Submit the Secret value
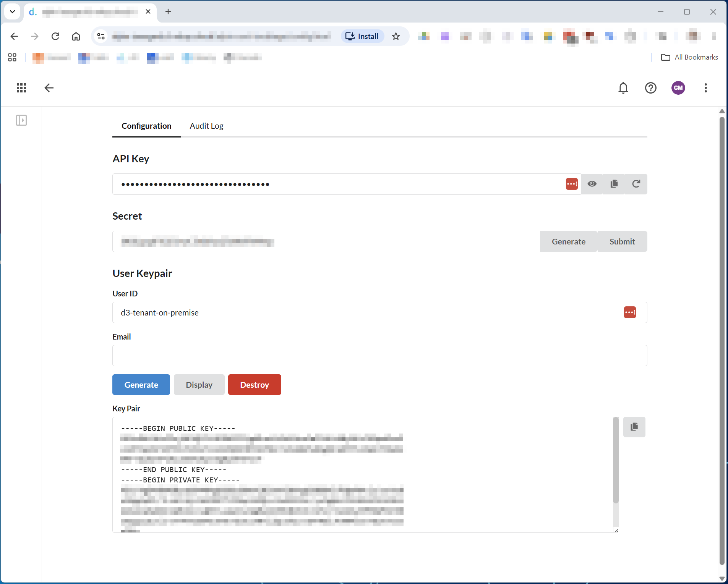Viewport: 728px width, 584px height. pos(622,241)
